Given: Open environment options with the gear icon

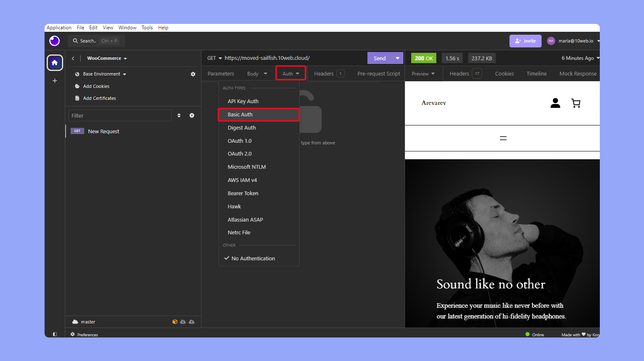Looking at the screenshot, I should [193, 74].
